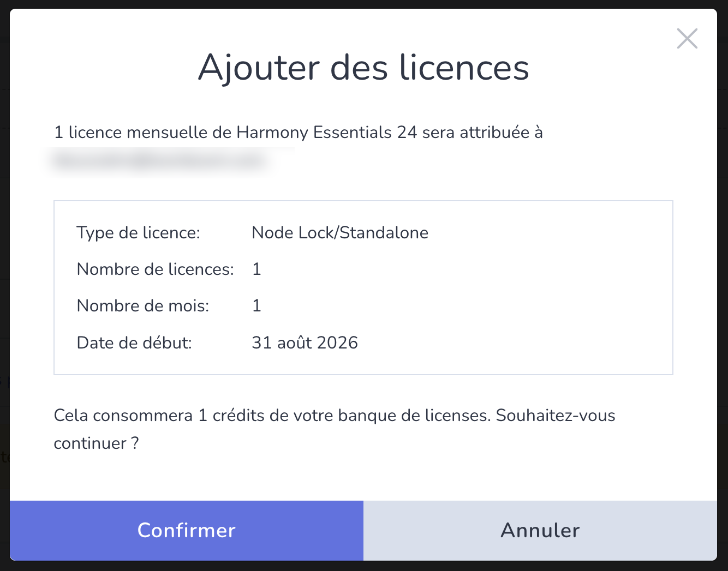728x571 pixels.
Task: Select the Node Lock/Standalone value
Action: [x=340, y=233]
